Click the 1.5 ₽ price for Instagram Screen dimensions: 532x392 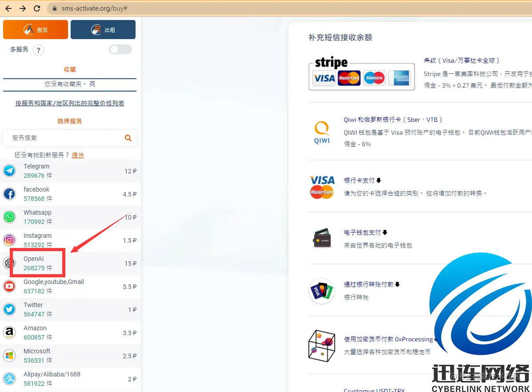click(x=130, y=240)
